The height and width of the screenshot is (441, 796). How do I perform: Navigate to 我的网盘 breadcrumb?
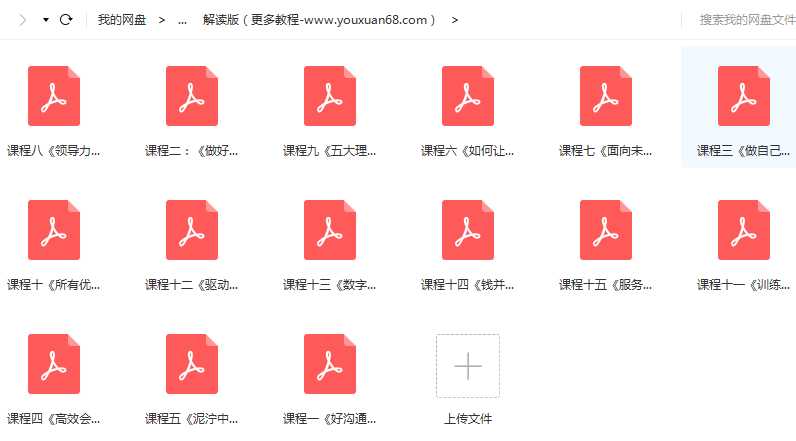point(121,20)
